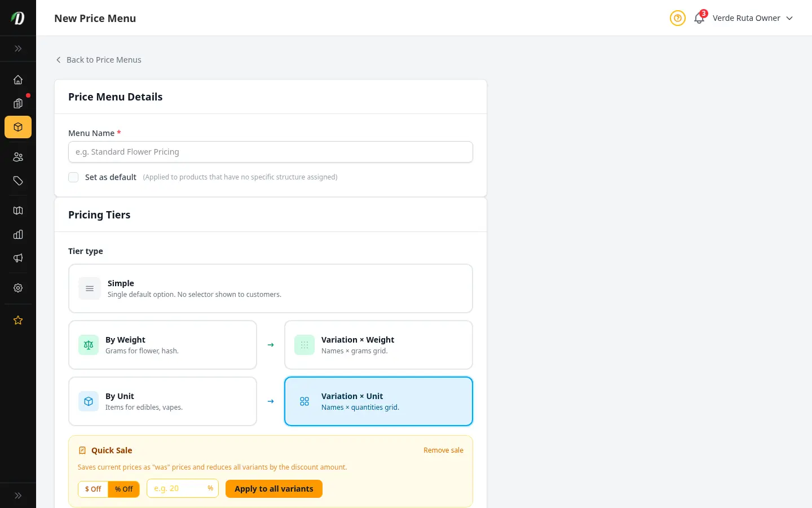Open the tag icon in sidebar

(18, 181)
